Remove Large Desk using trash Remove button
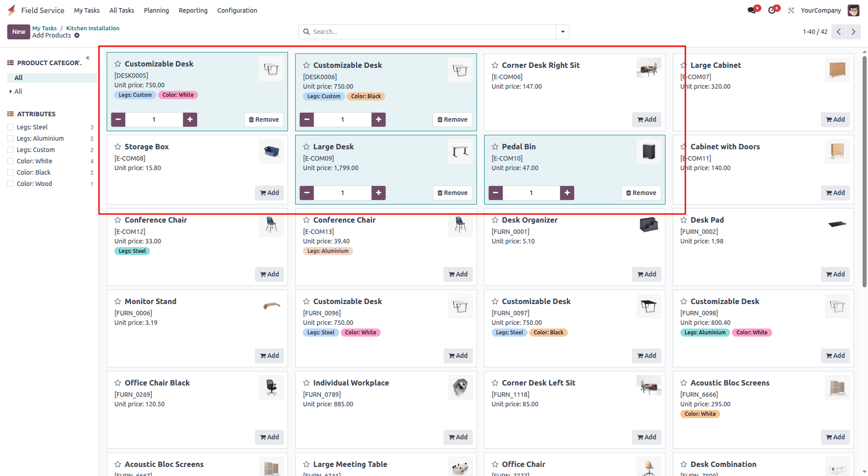 [x=453, y=193]
